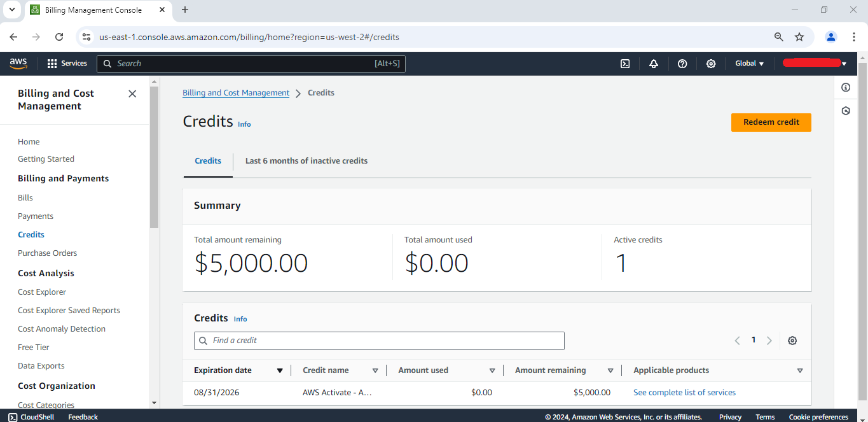The height and width of the screenshot is (422, 868).
Task: Open the hexagon tools icon on right rail
Action: coord(846,111)
